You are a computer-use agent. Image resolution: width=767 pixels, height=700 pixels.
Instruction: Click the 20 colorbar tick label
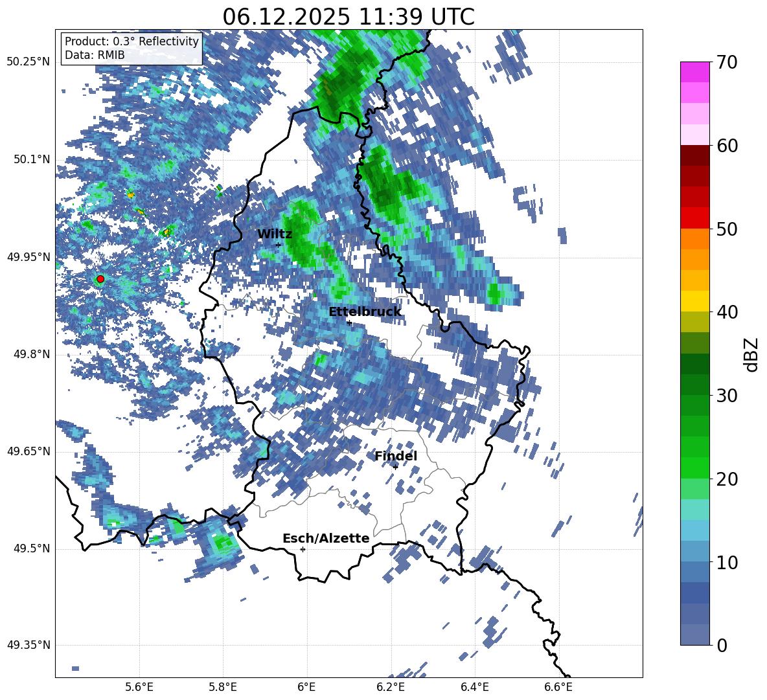(x=727, y=479)
